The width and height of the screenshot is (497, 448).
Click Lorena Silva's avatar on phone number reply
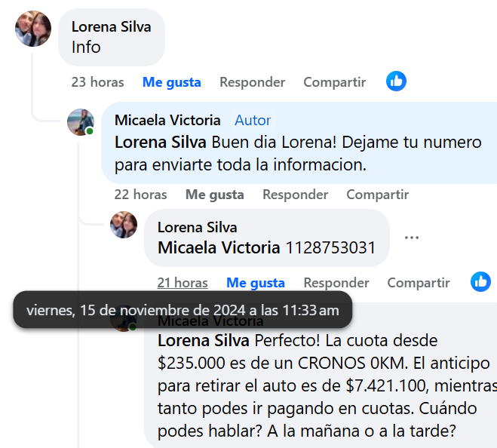point(124,226)
